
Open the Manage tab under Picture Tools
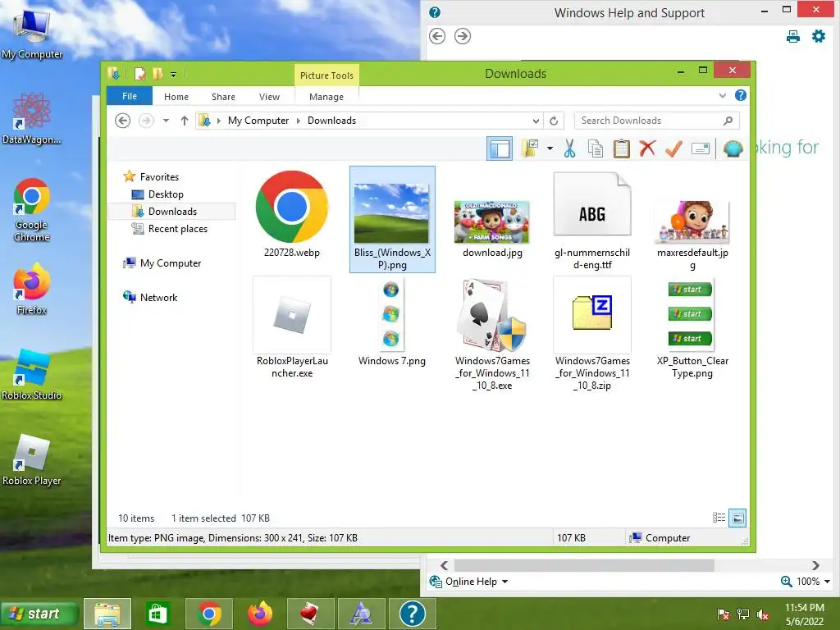click(326, 97)
